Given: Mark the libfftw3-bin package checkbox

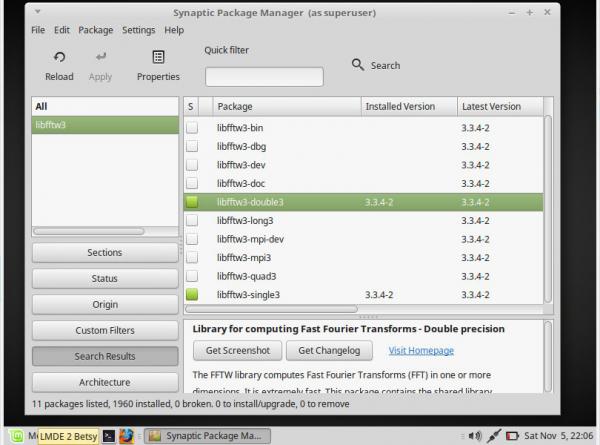Looking at the screenshot, I should point(192,128).
